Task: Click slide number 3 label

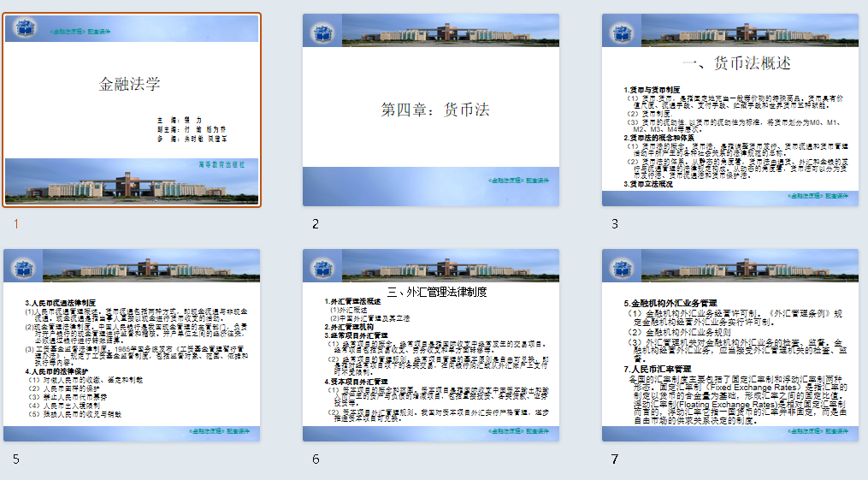Action: (615, 224)
